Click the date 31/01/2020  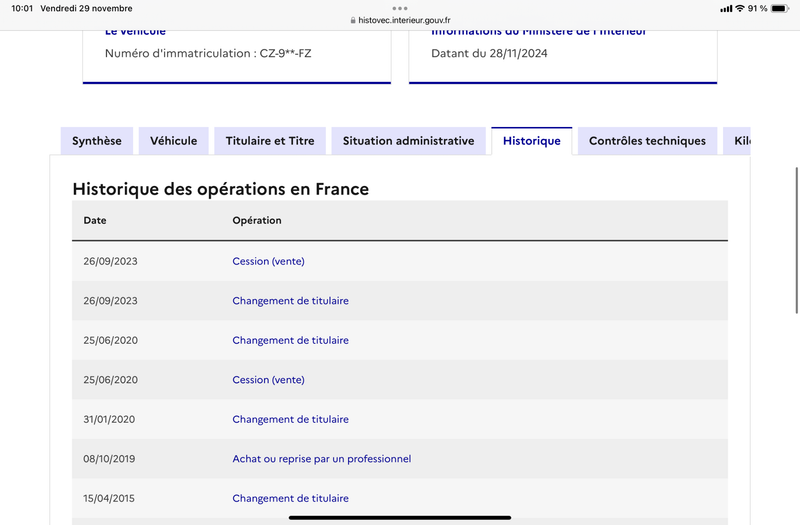pos(109,419)
